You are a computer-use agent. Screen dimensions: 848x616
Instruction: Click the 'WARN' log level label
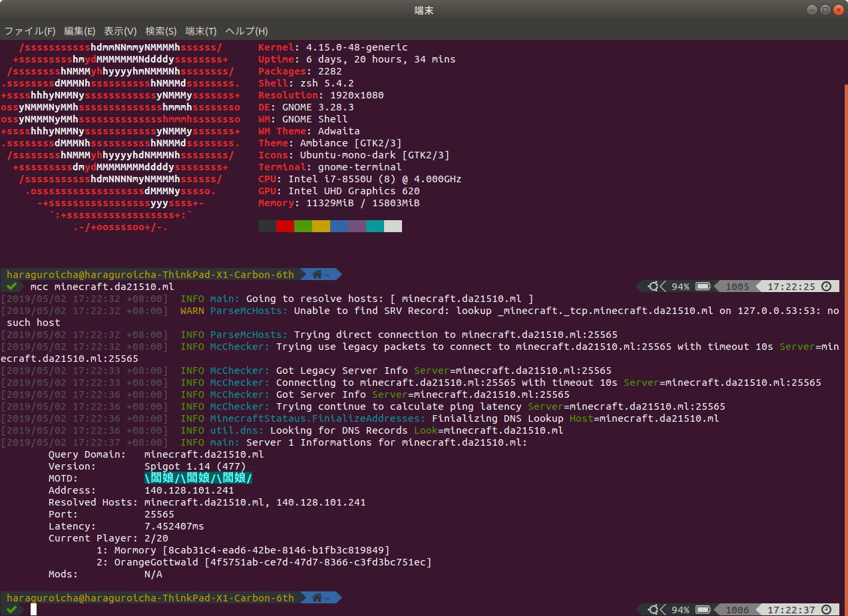[192, 311]
